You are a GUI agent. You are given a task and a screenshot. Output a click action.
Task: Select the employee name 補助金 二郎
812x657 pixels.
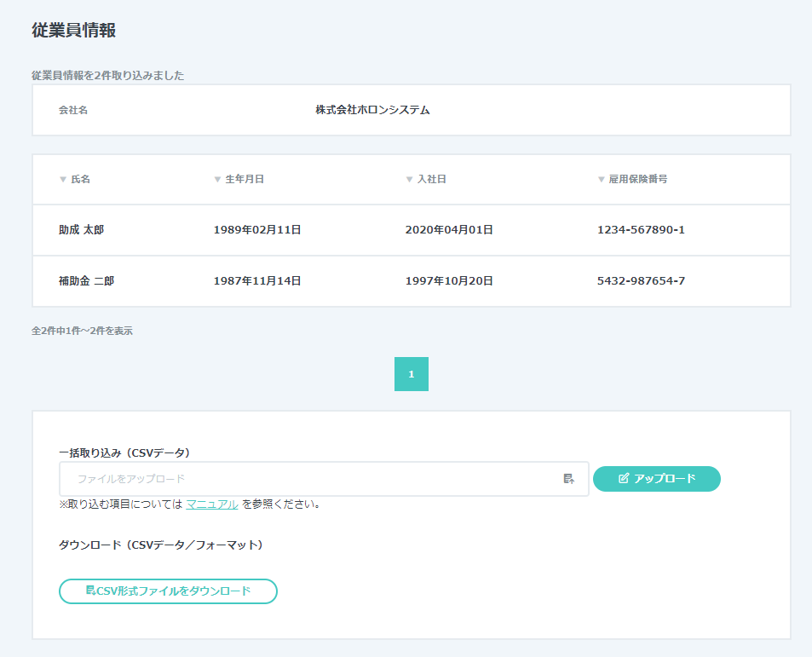click(x=86, y=281)
